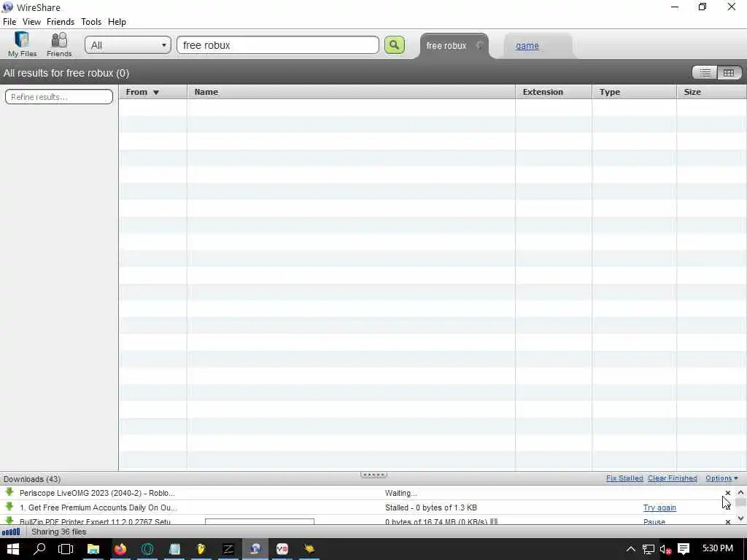Click the Clear Finished link
This screenshot has width=747, height=560.
672,478
